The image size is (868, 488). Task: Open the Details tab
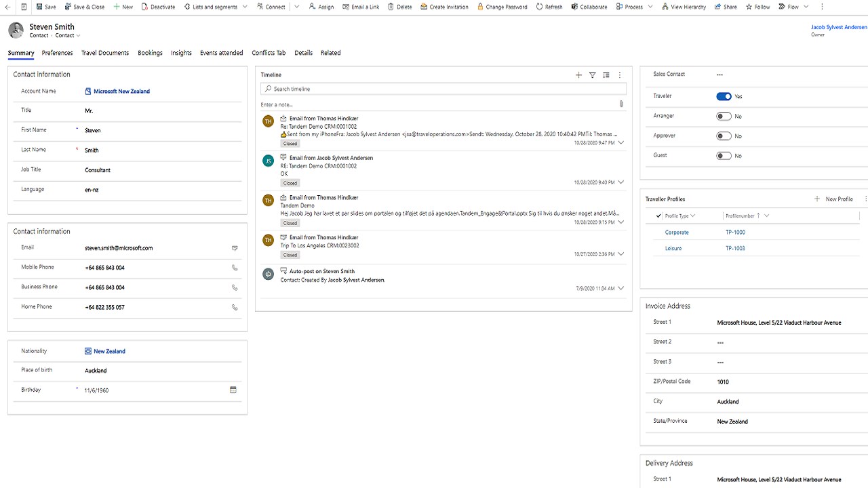point(303,53)
